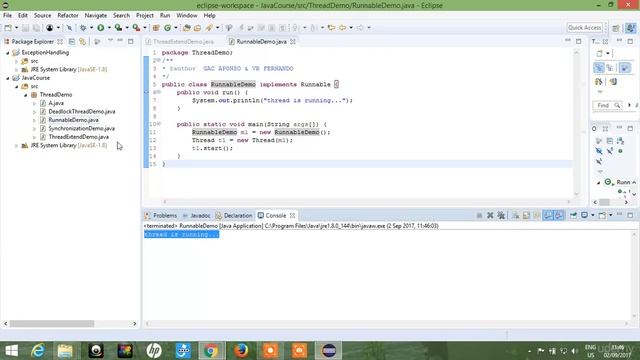Click the HP icon in the taskbar
This screenshot has width=640, height=360.
pos(154,351)
